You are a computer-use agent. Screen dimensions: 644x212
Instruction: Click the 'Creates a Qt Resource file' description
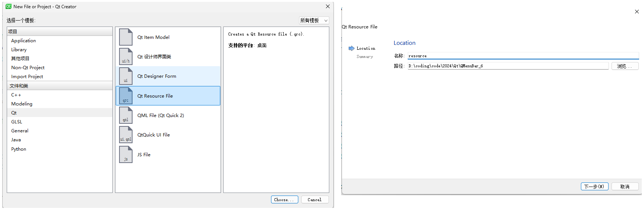pos(266,34)
